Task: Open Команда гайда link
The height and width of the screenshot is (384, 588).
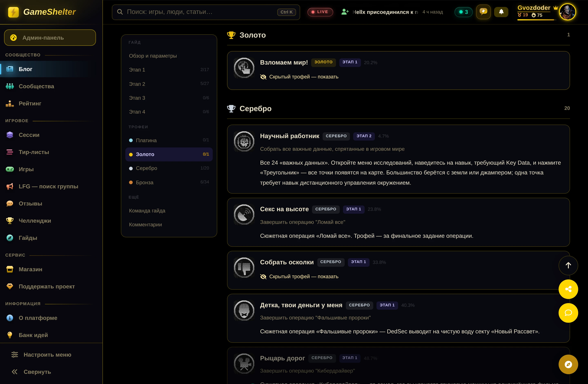Action: [x=169, y=211]
